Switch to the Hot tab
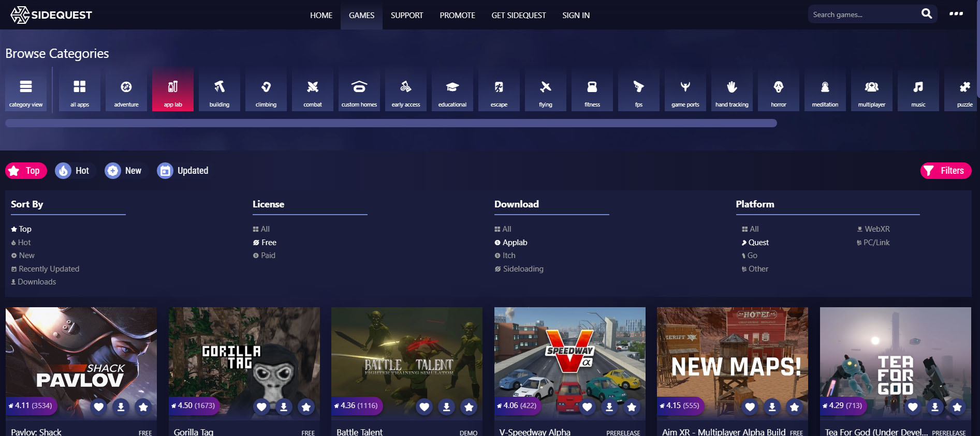 75,171
